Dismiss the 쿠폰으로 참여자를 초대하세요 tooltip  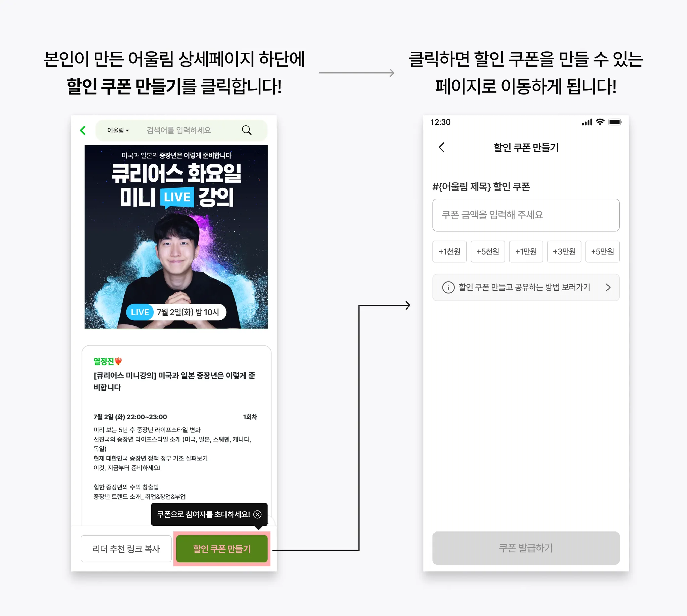tap(257, 514)
